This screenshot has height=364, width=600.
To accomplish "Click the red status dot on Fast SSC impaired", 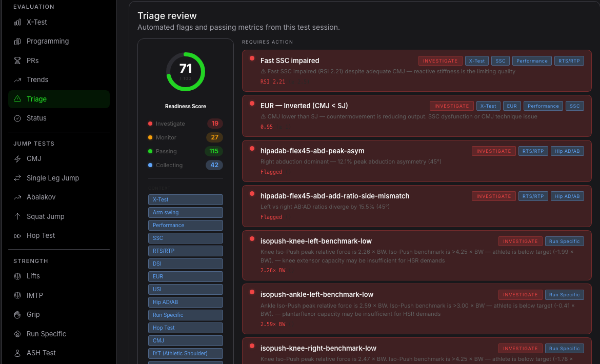I will (252, 58).
